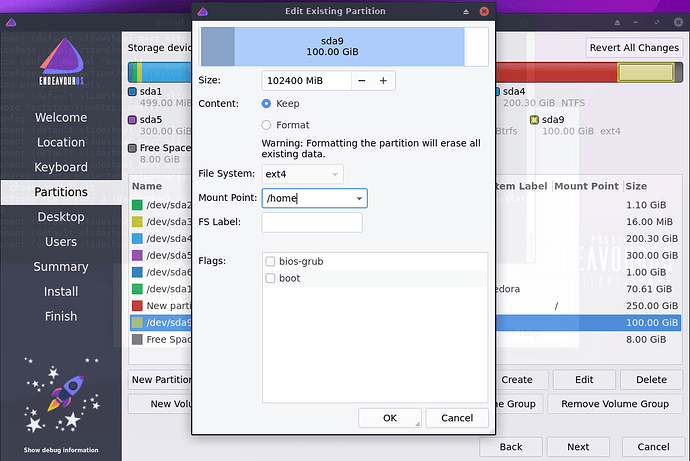
Task: Click the app icon in the dialog title bar
Action: point(203,11)
